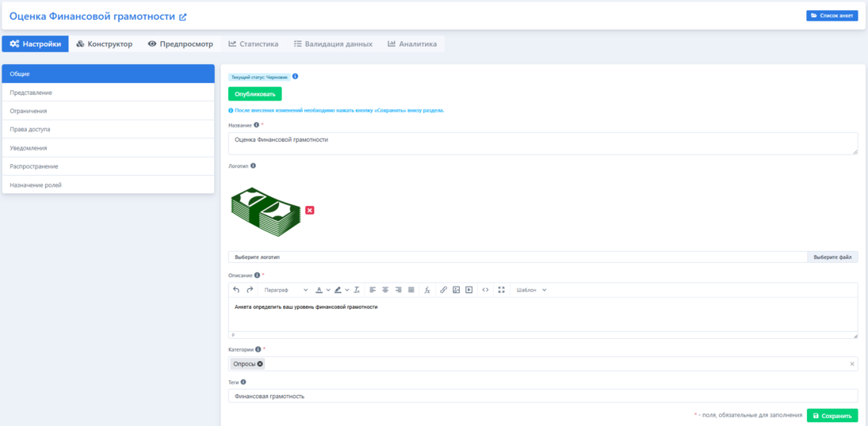Align description text to center
868x426 pixels.
pos(385,291)
